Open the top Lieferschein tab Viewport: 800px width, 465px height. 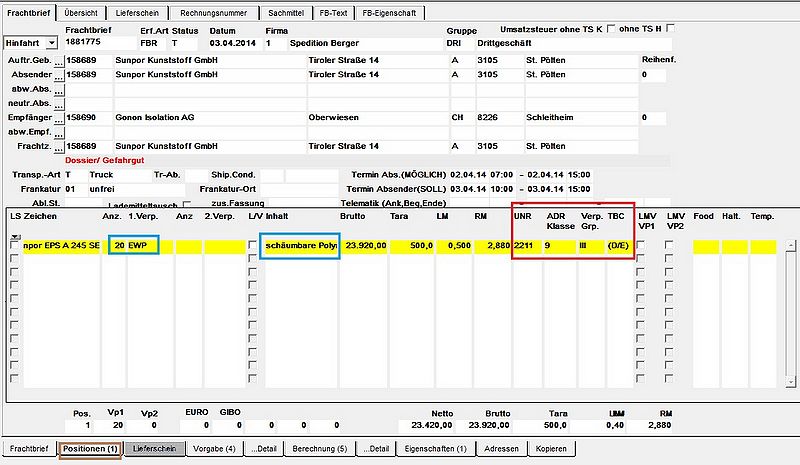[x=137, y=13]
